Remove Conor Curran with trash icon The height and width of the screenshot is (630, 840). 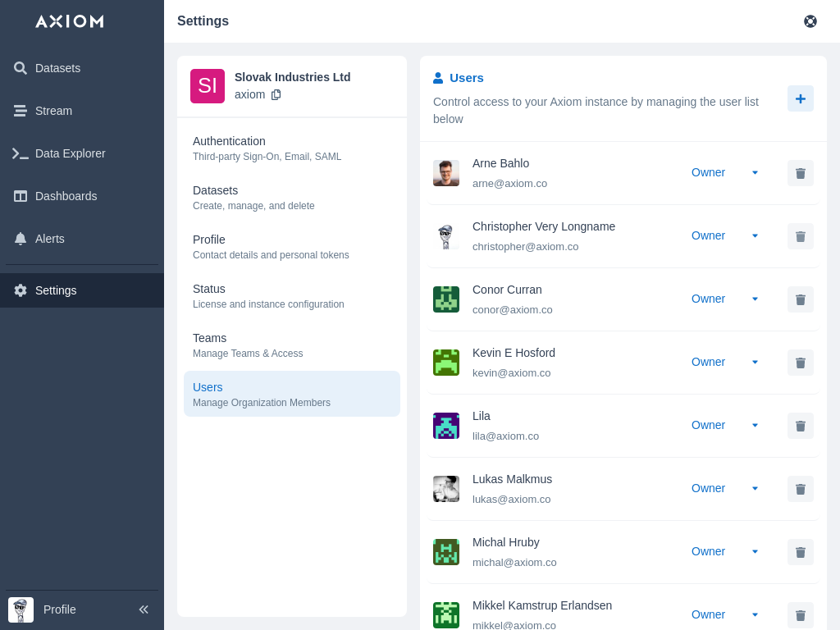point(800,299)
